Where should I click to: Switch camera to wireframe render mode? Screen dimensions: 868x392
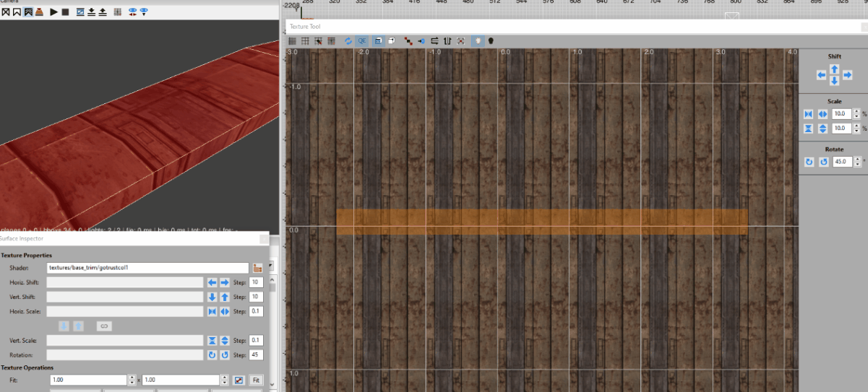coord(6,12)
